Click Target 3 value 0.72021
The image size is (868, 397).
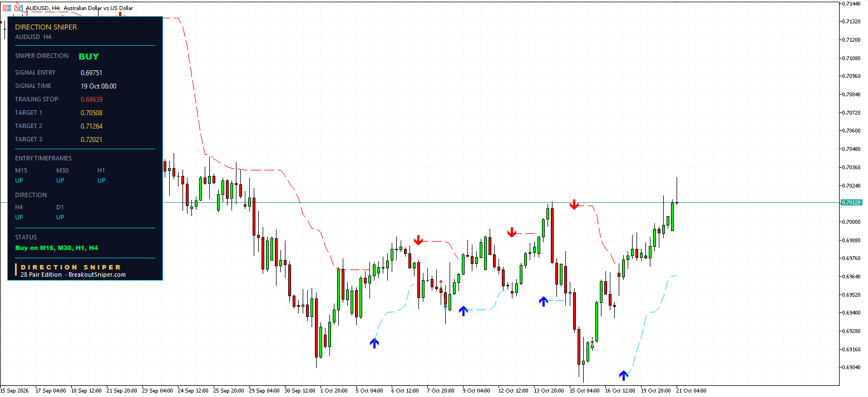click(x=91, y=139)
